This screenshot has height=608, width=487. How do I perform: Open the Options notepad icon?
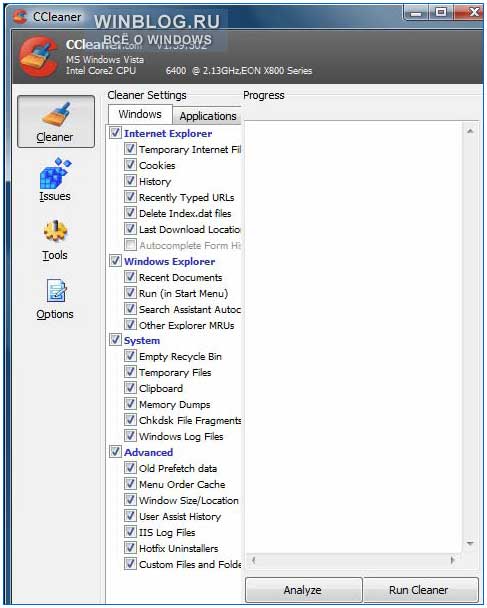coord(57,291)
